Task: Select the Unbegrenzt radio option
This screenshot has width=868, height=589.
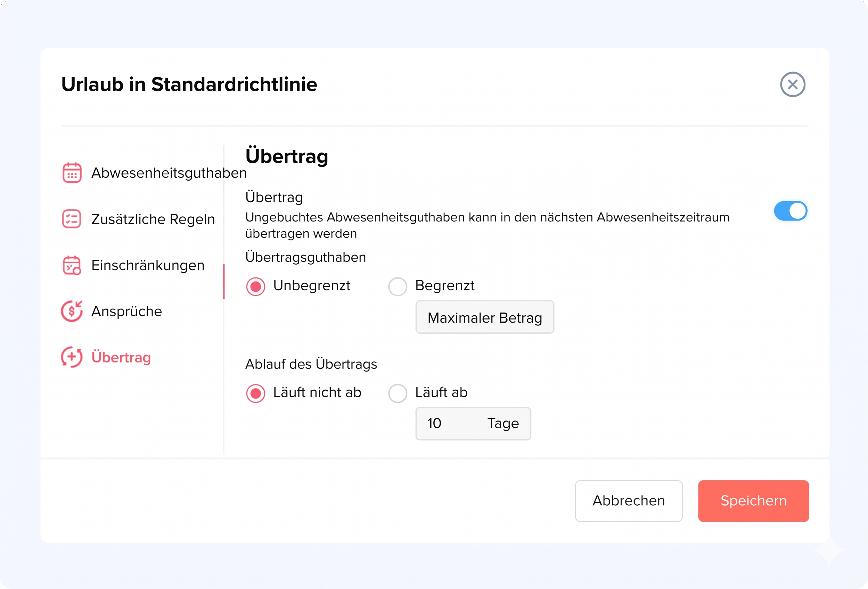Action: click(x=256, y=286)
